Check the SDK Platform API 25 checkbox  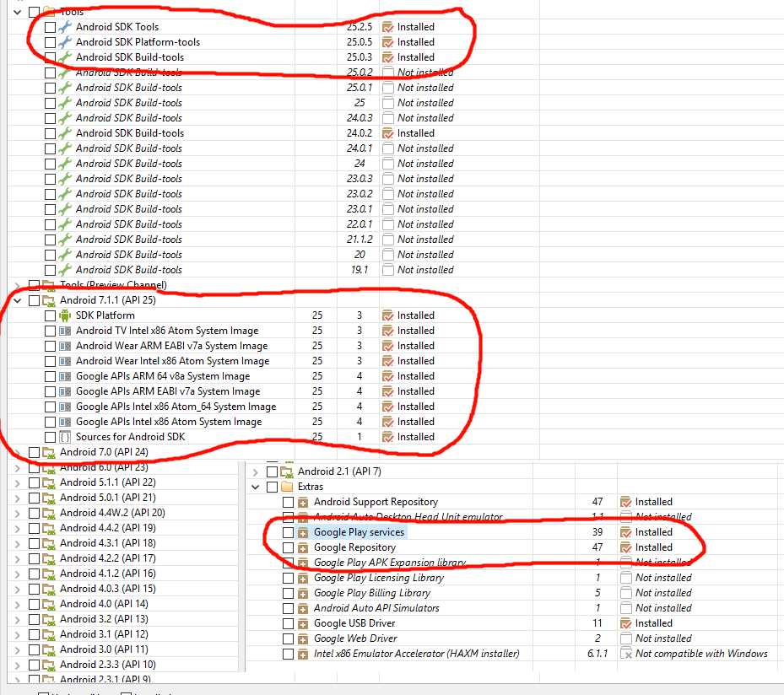[50, 315]
